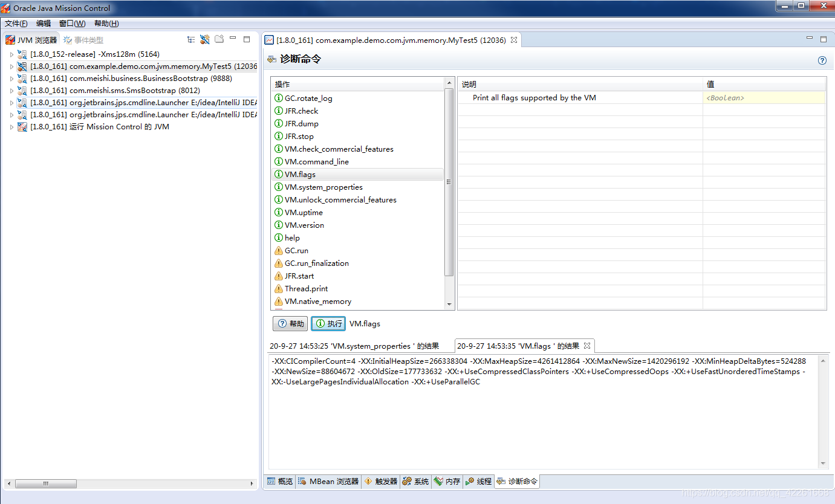Select the VM.flags command
The image size is (835, 504).
[358, 174]
